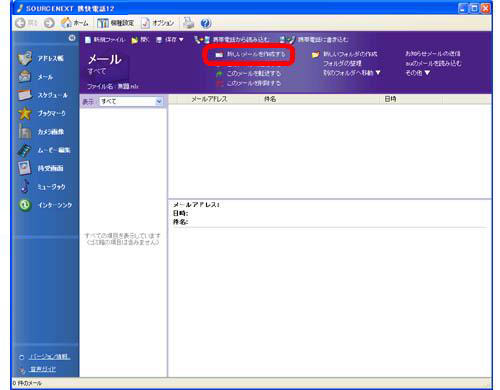This screenshot has height=390, width=500.
Task: Open help with the question mark icon
Action: 206,23
